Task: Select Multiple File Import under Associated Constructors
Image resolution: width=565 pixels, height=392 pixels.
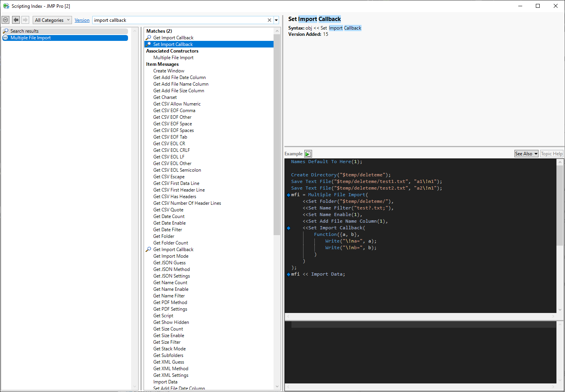Action: tap(173, 58)
